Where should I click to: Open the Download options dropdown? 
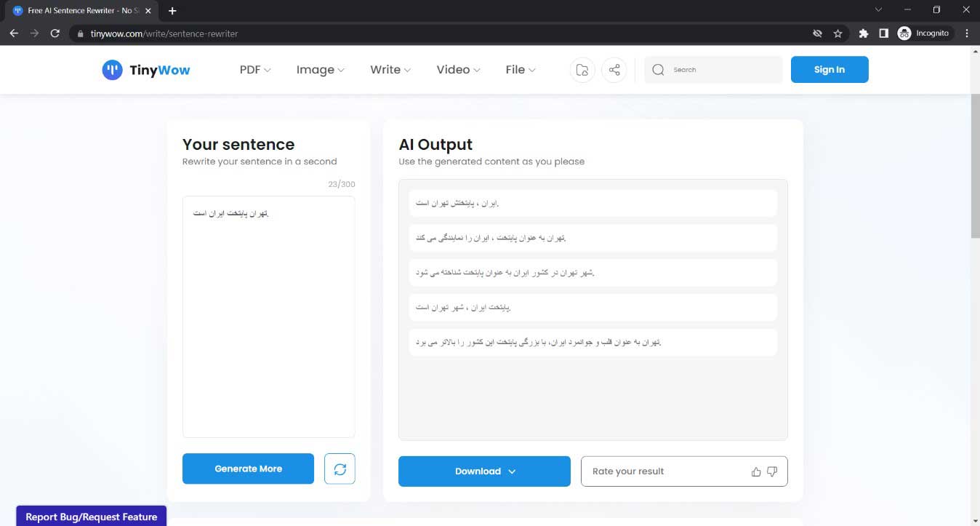pos(484,471)
